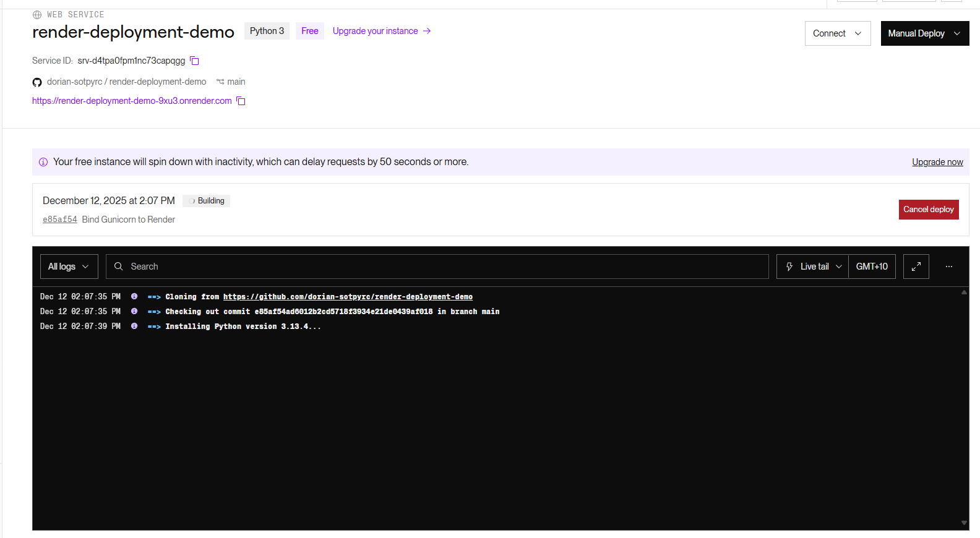
Task: Click the globe icon beside WEB SERVICE
Action: 37,15
